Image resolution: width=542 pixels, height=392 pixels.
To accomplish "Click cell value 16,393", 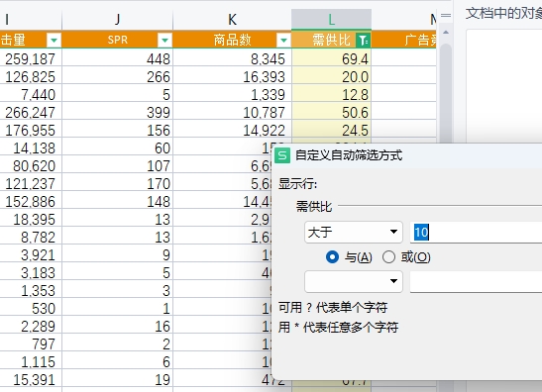I will click(265, 77).
